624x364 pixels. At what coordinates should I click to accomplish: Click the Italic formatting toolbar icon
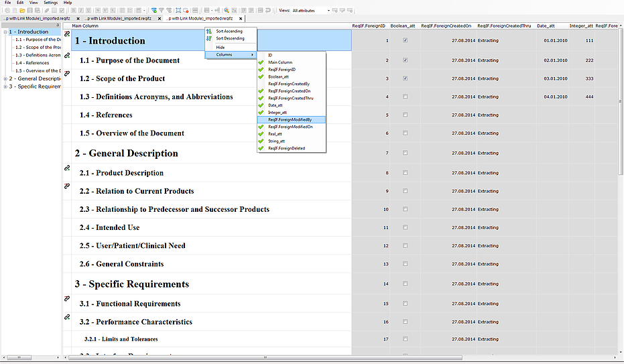[81, 10]
